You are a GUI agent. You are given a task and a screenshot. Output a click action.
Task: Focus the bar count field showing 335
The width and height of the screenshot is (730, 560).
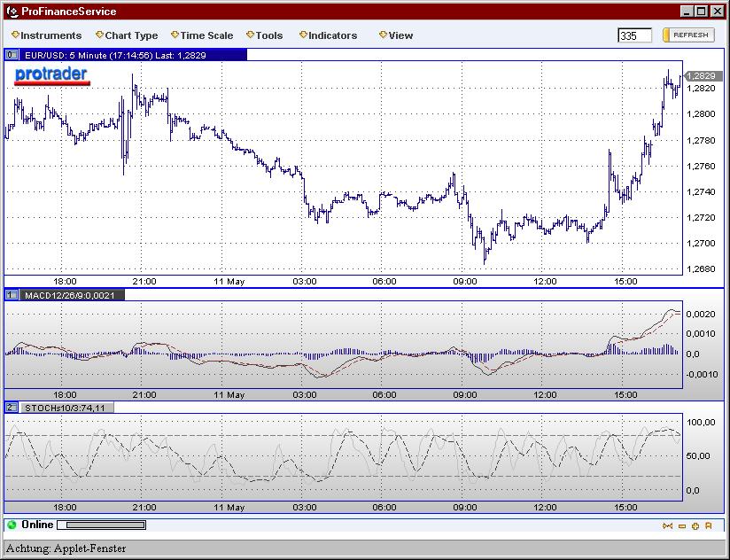tap(634, 35)
